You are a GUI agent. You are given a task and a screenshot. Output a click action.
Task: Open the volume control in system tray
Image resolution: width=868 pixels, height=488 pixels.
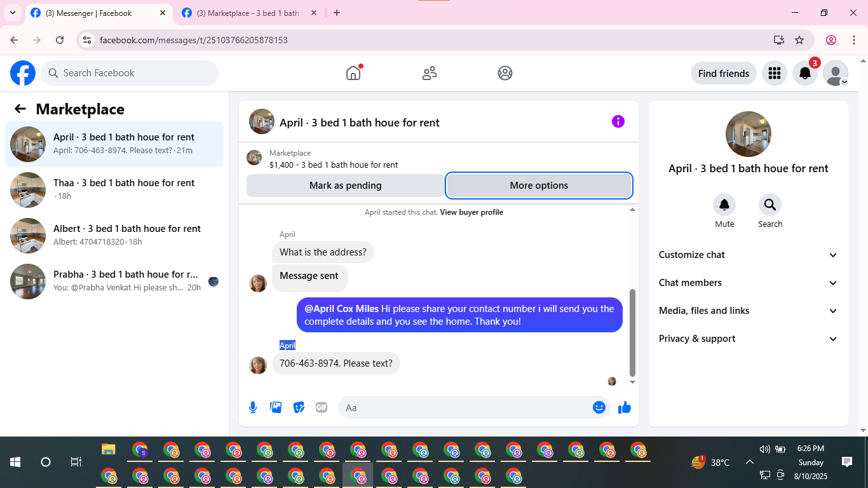pyautogui.click(x=765, y=449)
